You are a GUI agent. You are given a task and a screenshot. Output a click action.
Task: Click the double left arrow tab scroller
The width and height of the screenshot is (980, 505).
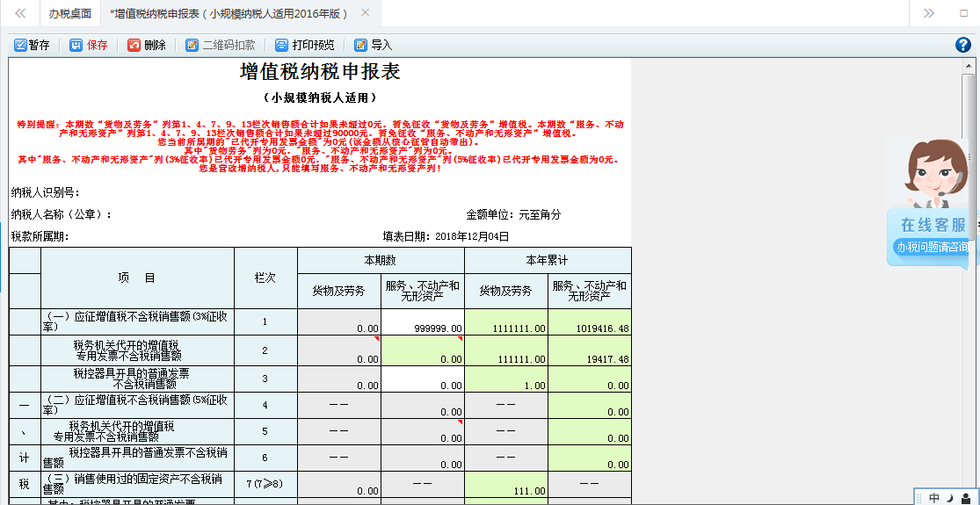(x=20, y=13)
